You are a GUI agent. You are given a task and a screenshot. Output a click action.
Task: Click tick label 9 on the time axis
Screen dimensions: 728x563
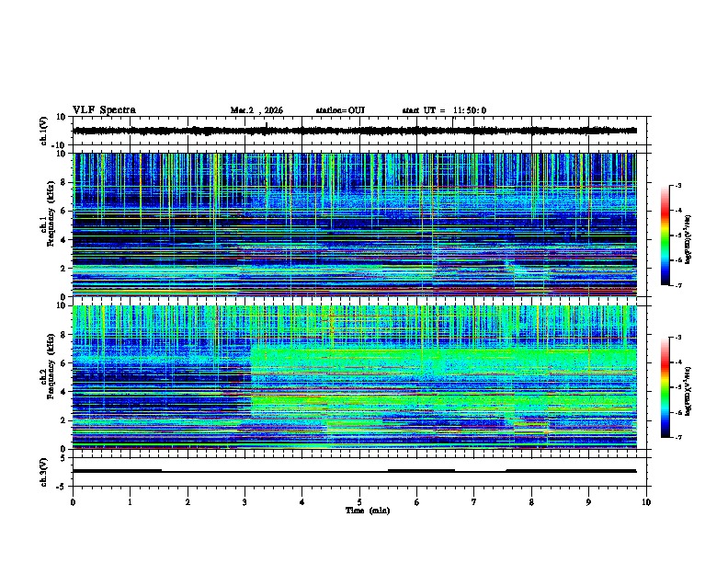click(x=588, y=502)
